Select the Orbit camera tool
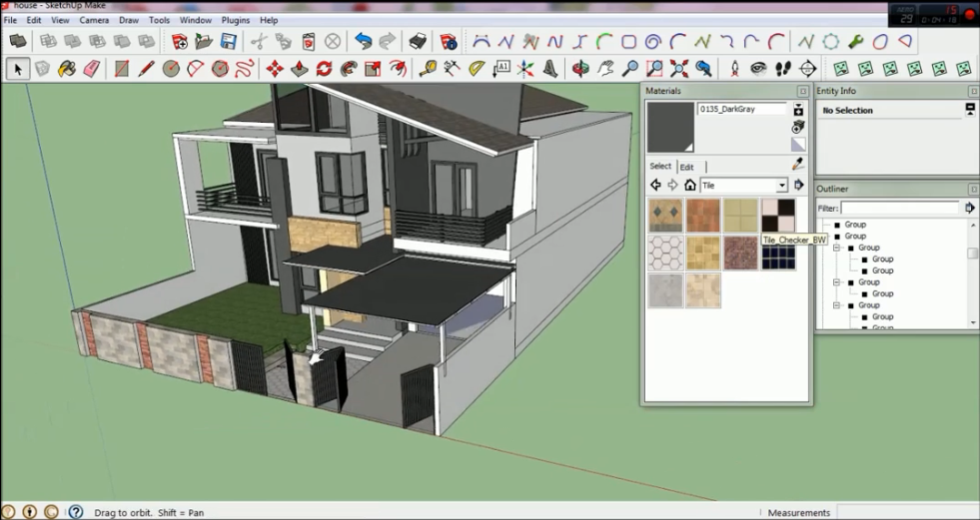This screenshot has width=980, height=520. pos(580,68)
